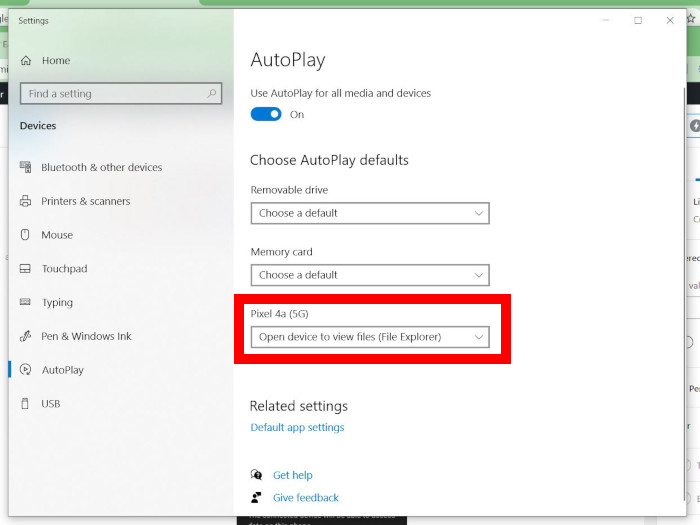The image size is (700, 525).
Task: Select Mouse settings page
Action: coord(57,235)
